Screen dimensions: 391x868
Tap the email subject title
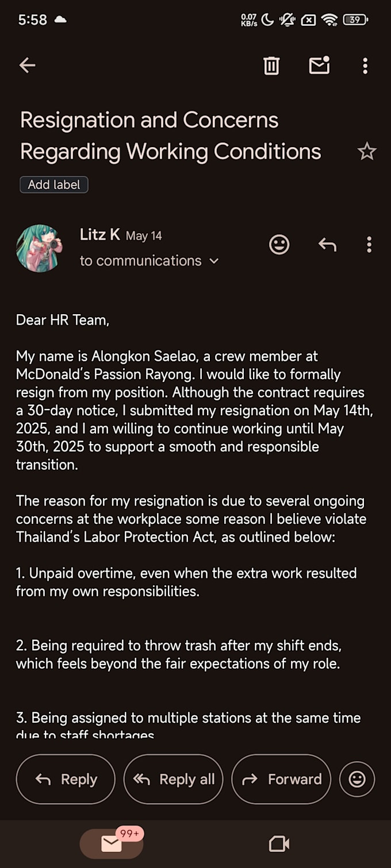click(171, 136)
